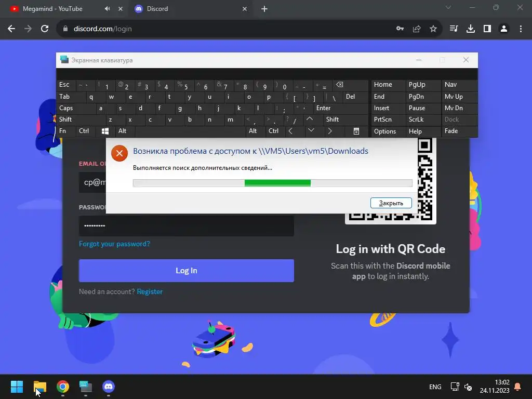This screenshot has height=399, width=532.
Task: Click Mv Up on on-screen keyboard
Action: coord(459,97)
